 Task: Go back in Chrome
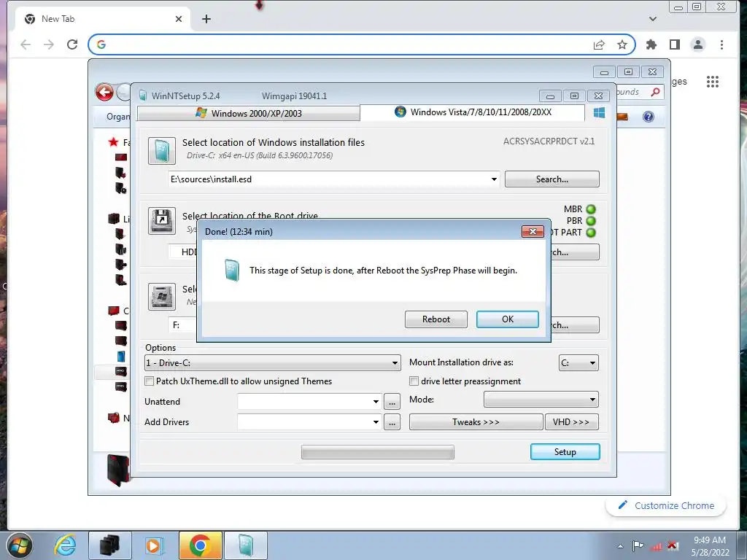(x=26, y=44)
